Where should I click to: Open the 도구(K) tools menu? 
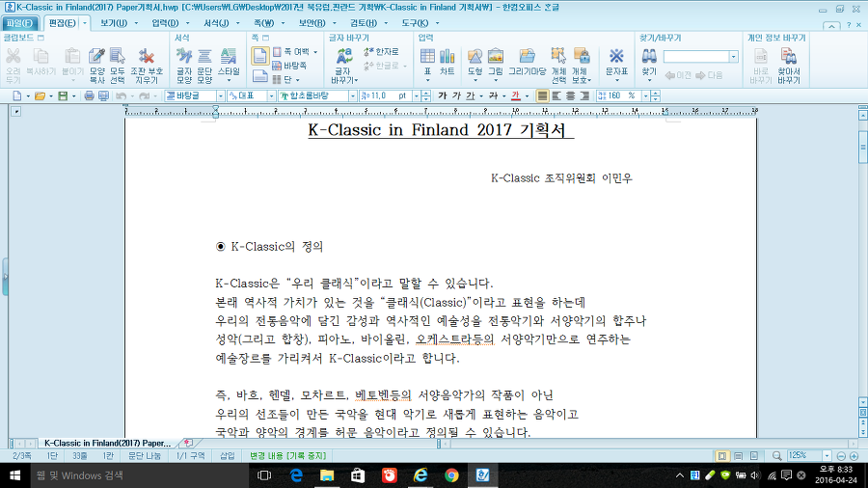(x=415, y=23)
